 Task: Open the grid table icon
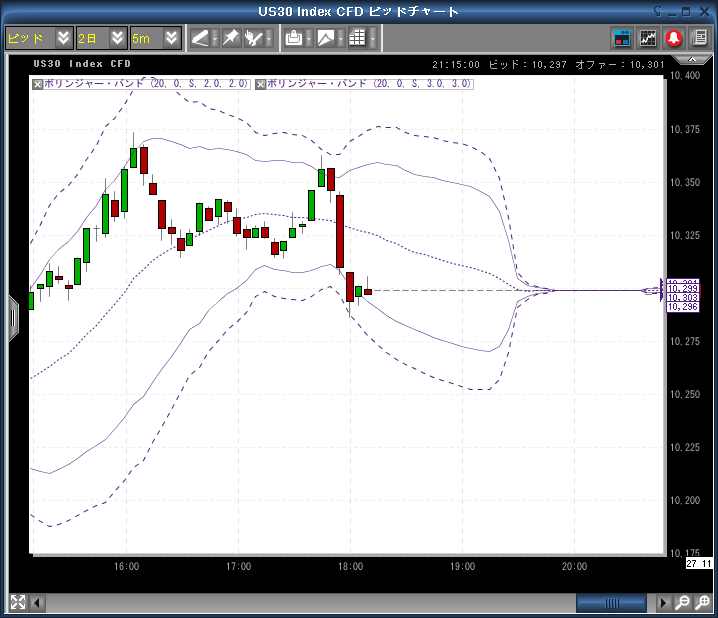point(357,38)
